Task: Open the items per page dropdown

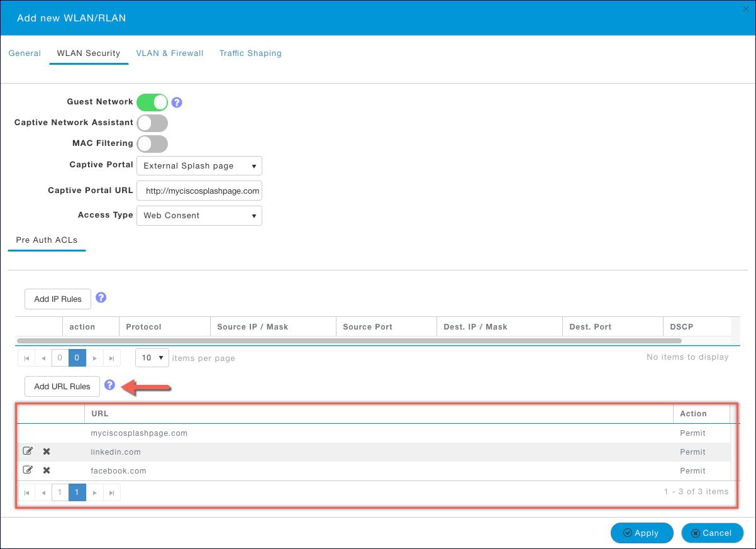Action: [x=153, y=358]
